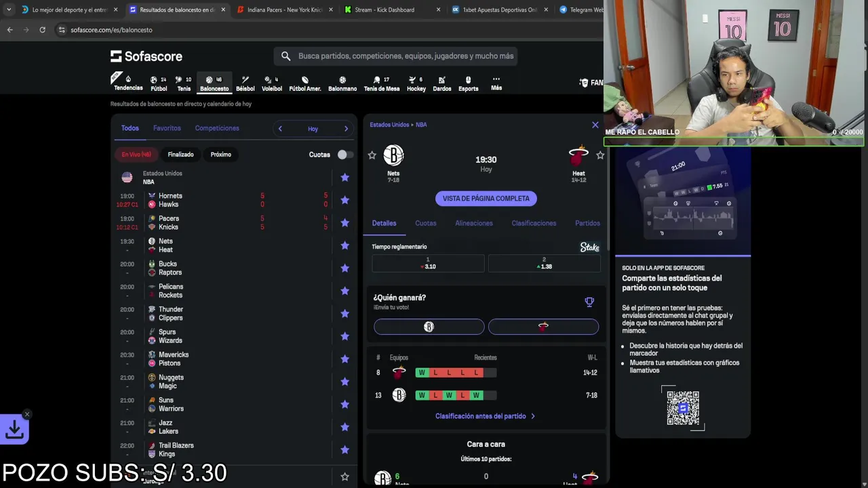This screenshot has width=868, height=488.
Task: Open the Clasificaciones tab
Action: pyautogui.click(x=534, y=223)
